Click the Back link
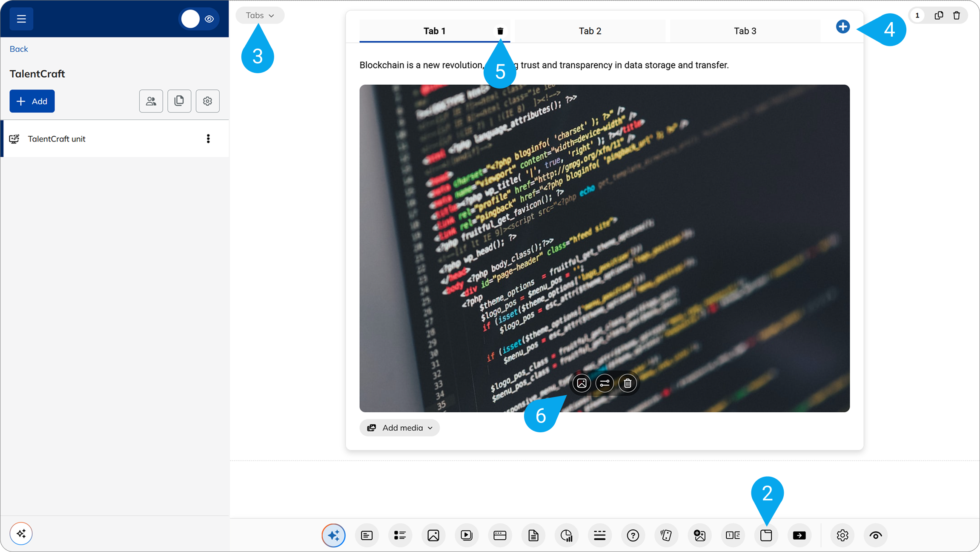This screenshot has width=980, height=552. [x=19, y=49]
